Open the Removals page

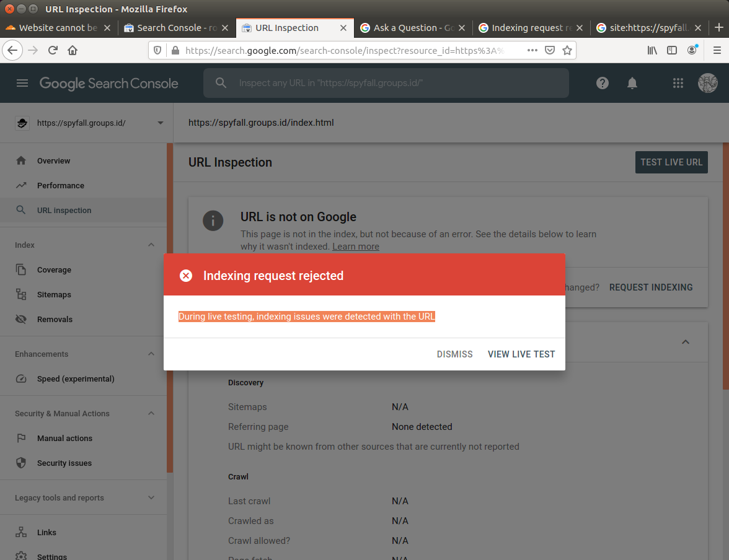pos(83,319)
